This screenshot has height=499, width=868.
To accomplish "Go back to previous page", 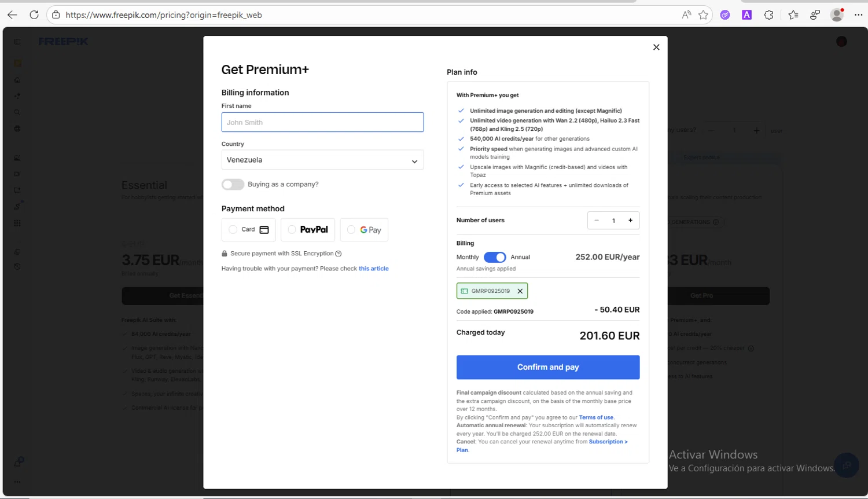I will click(x=12, y=15).
